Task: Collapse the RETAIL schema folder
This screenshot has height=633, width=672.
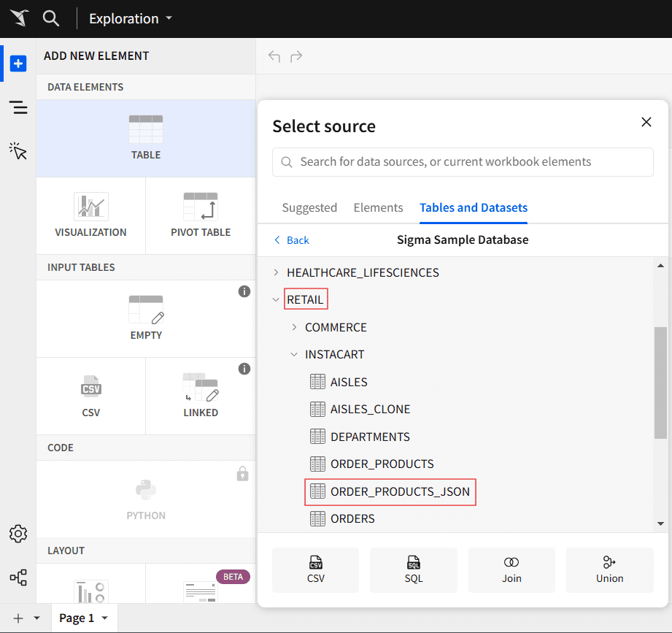Action: (x=277, y=299)
